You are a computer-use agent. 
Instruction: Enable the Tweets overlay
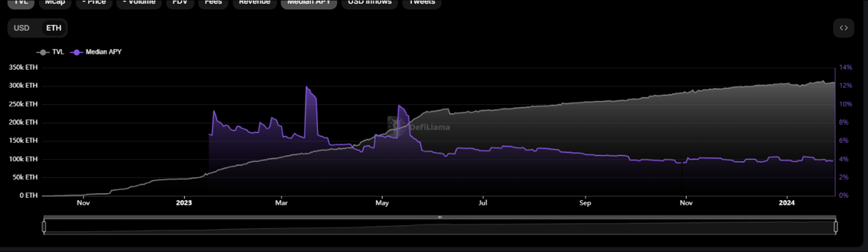pyautogui.click(x=422, y=3)
